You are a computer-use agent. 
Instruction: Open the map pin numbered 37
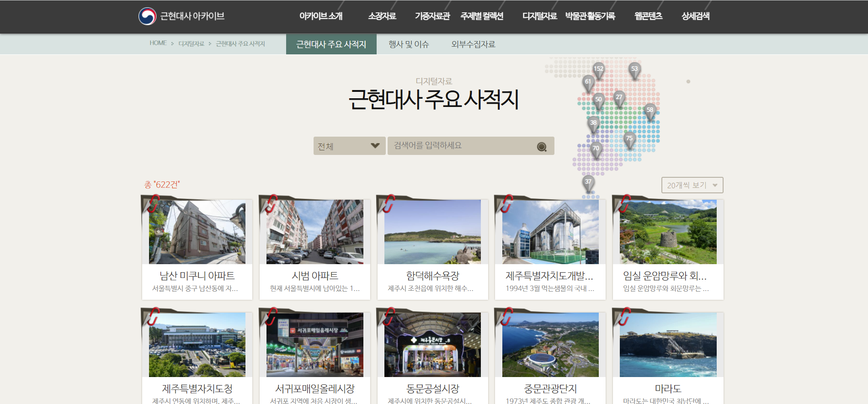pos(588,182)
